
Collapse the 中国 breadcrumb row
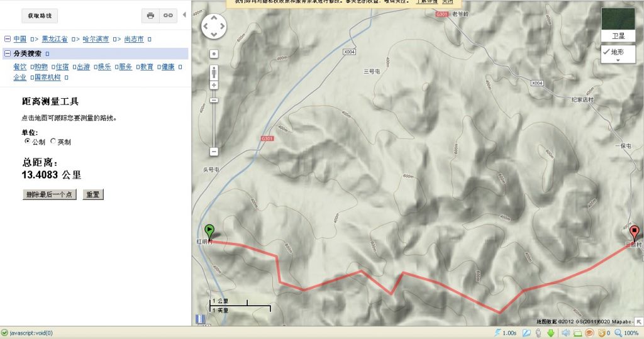pyautogui.click(x=8, y=39)
